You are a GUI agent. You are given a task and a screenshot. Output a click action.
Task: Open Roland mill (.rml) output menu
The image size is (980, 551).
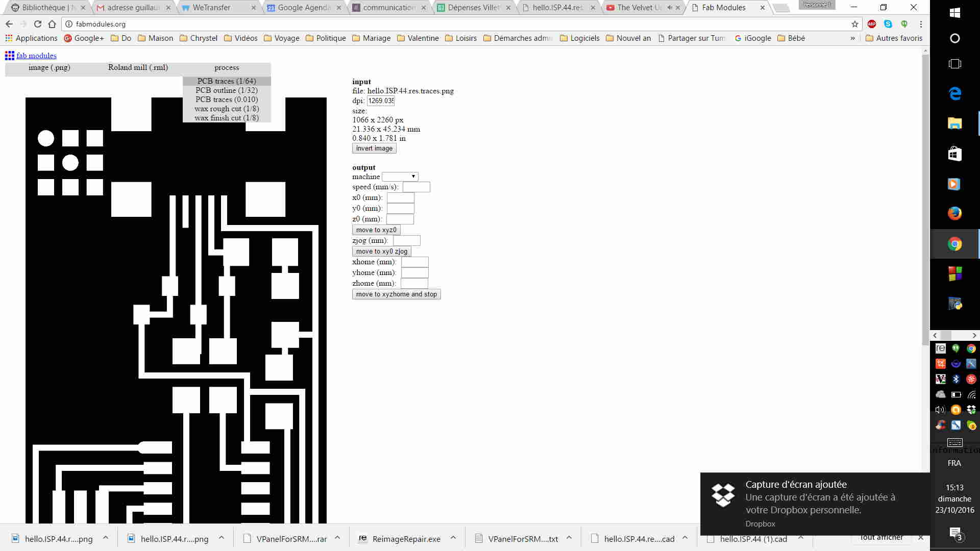138,67
